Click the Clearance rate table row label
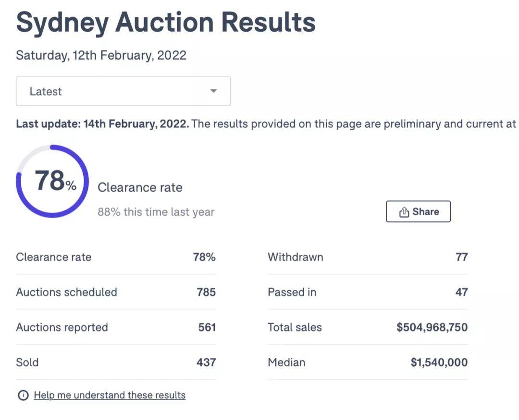 tap(53, 257)
